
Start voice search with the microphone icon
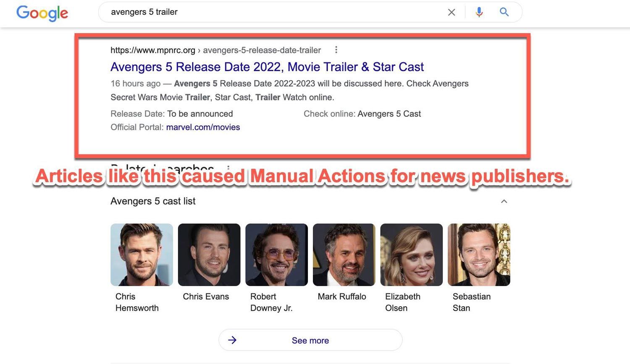pos(479,12)
